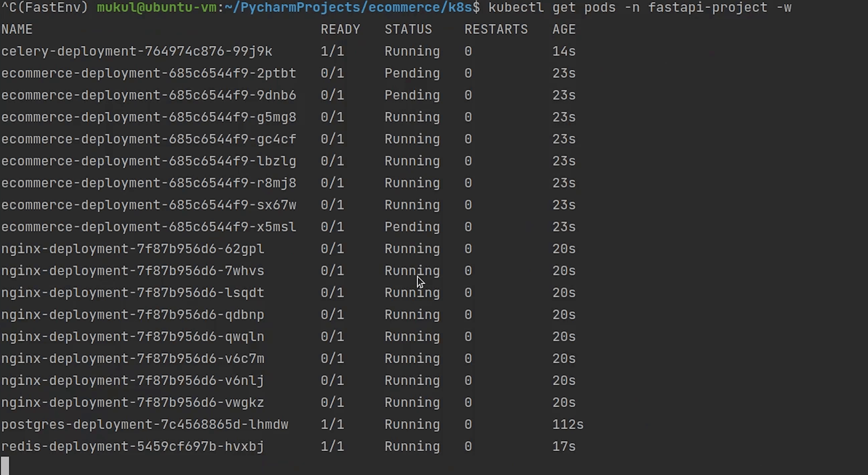Click the AGE column header
This screenshot has height=475, width=868.
coord(564,29)
